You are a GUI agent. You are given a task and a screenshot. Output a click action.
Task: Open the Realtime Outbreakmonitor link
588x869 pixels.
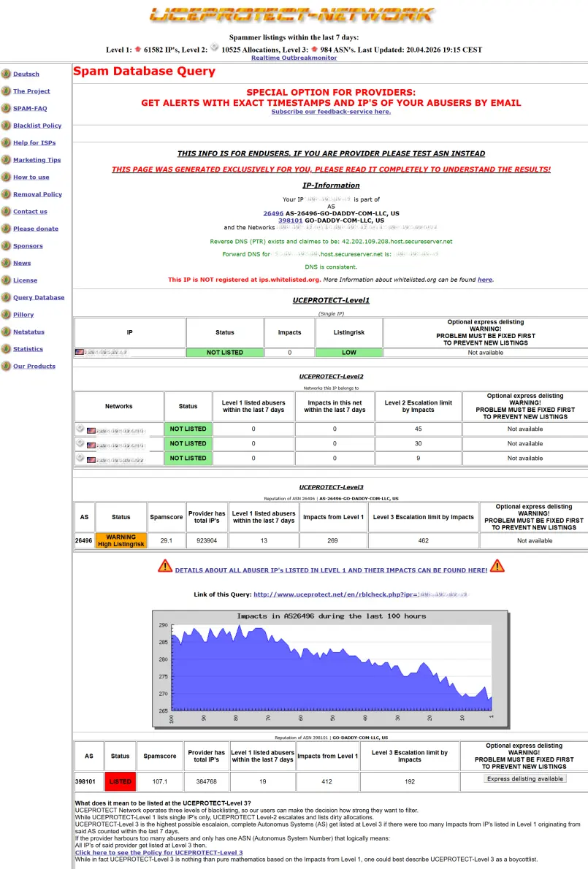point(294,58)
